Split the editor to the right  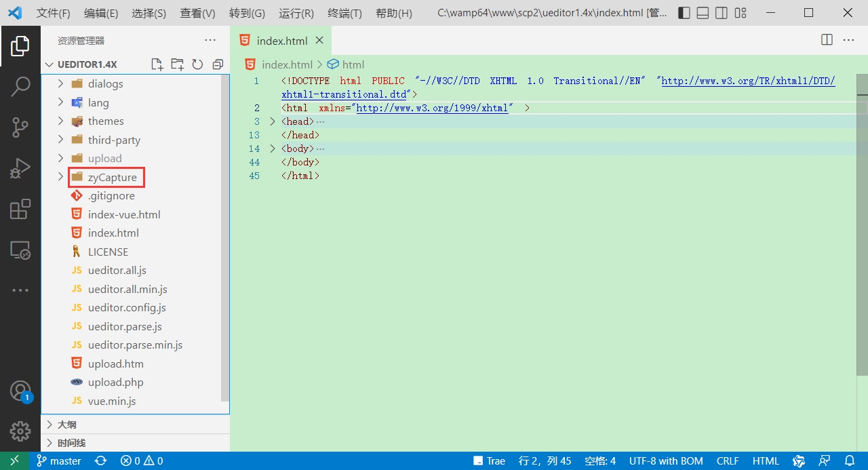click(x=827, y=40)
